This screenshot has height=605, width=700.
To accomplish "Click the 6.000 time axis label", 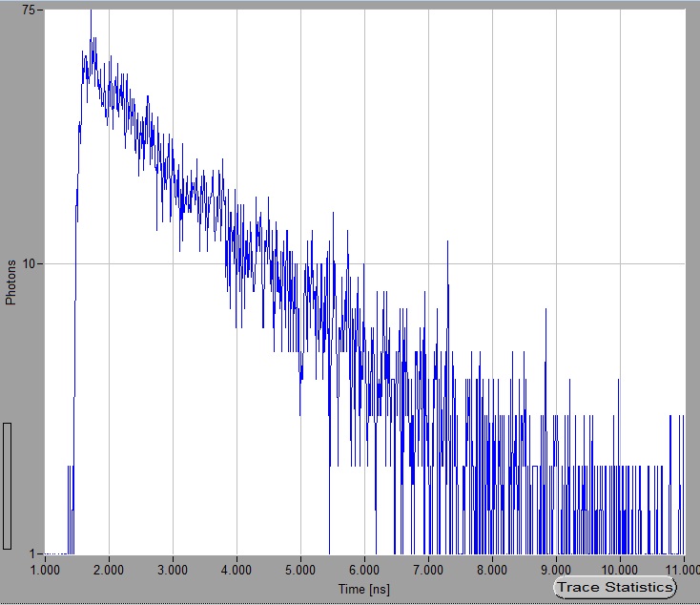I will 364,569.
